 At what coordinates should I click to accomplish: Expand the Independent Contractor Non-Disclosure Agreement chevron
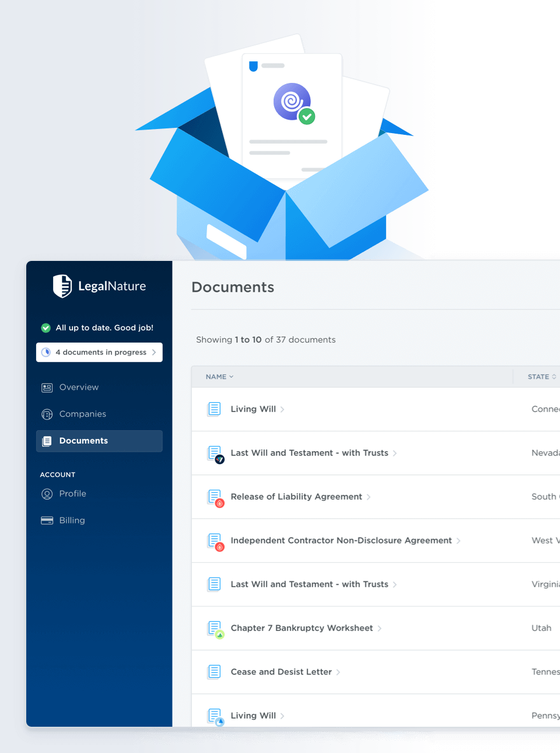[459, 541]
